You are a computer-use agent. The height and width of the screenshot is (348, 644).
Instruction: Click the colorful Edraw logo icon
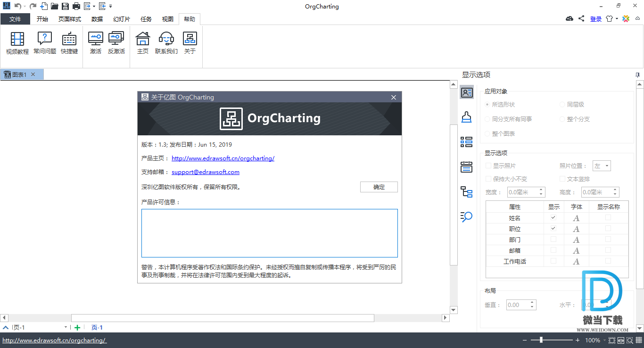click(x=626, y=19)
